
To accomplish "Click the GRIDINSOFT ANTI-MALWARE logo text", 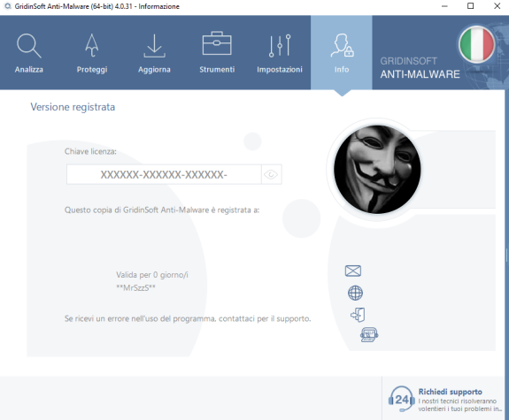I will 420,68.
